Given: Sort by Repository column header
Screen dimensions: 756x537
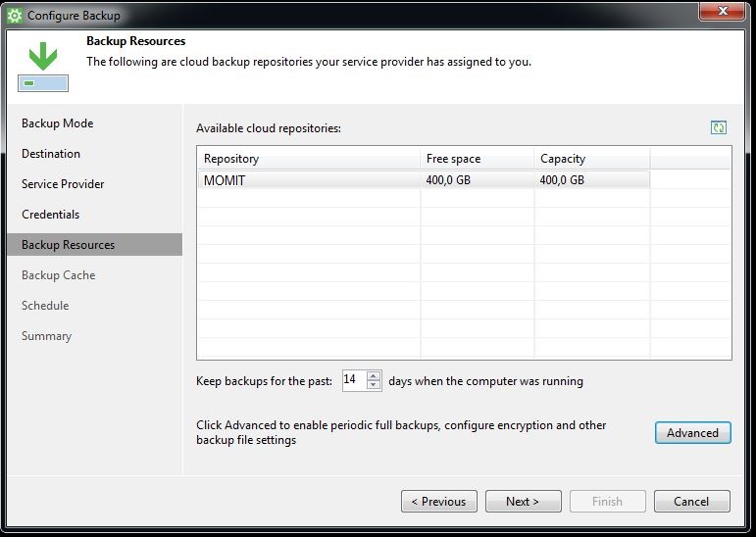Looking at the screenshot, I should click(308, 159).
